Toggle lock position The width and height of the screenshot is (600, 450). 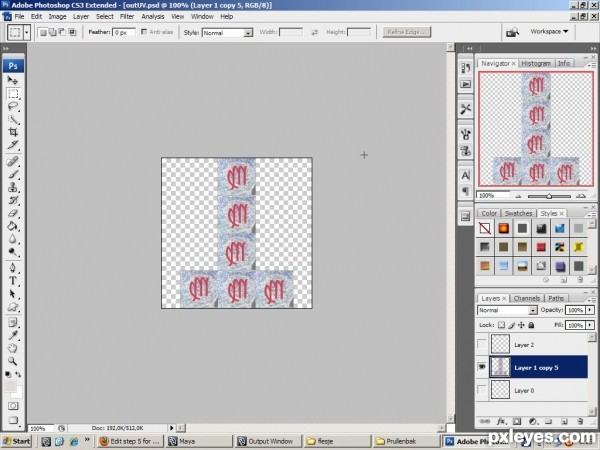(x=521, y=325)
